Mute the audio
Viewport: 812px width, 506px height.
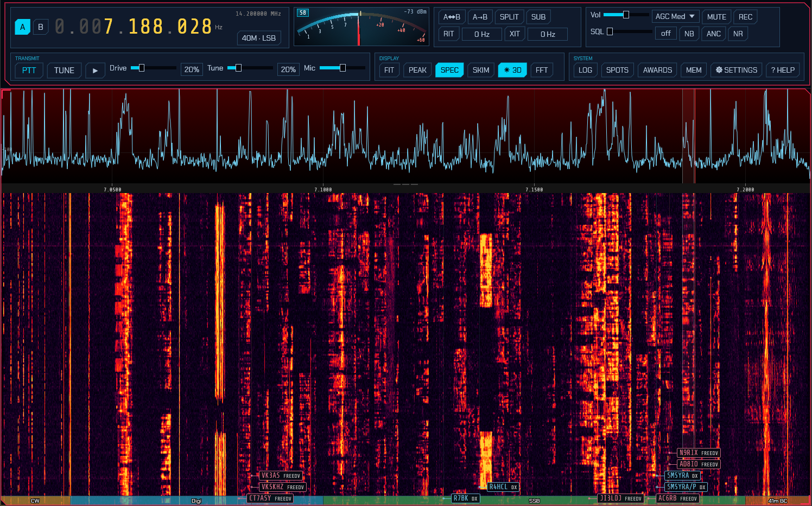[716, 17]
